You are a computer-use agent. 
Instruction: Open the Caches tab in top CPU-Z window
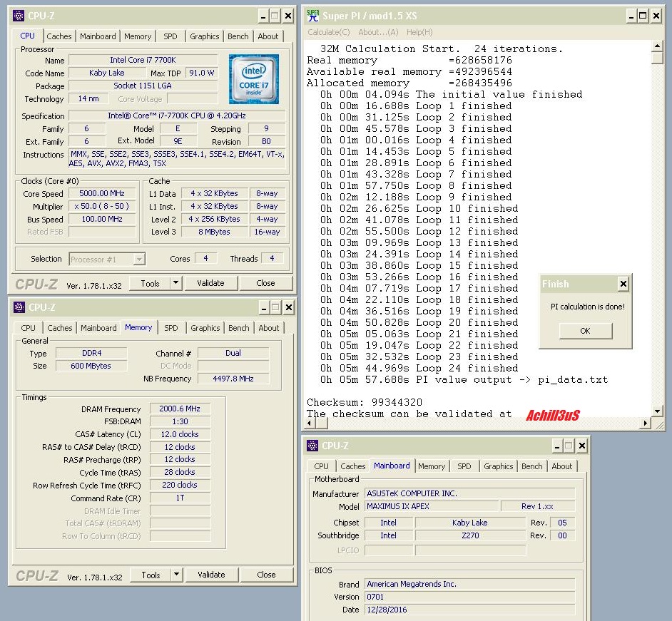pos(59,36)
